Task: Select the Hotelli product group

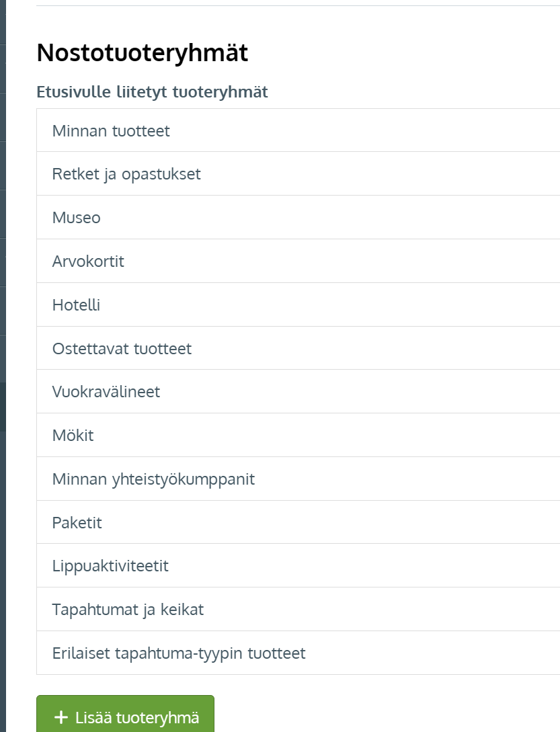Action: coord(298,304)
